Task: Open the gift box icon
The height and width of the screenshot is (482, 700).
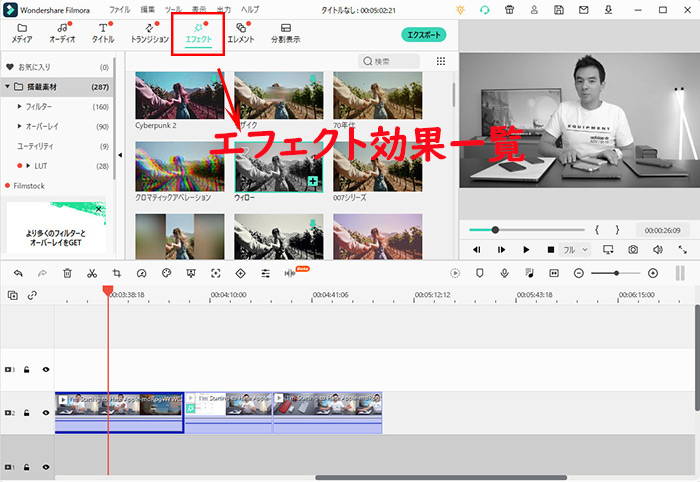Action: [x=509, y=10]
